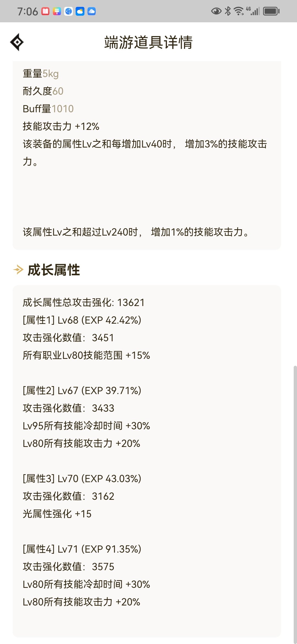297x644 pixels.
Task: Tap the 7:06 clock in status bar
Action: click(x=28, y=12)
